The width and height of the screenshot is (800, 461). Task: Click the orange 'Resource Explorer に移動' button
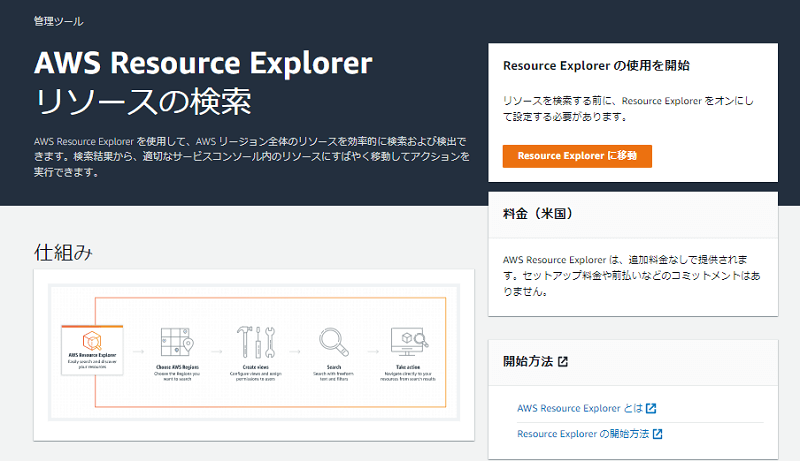tap(577, 156)
